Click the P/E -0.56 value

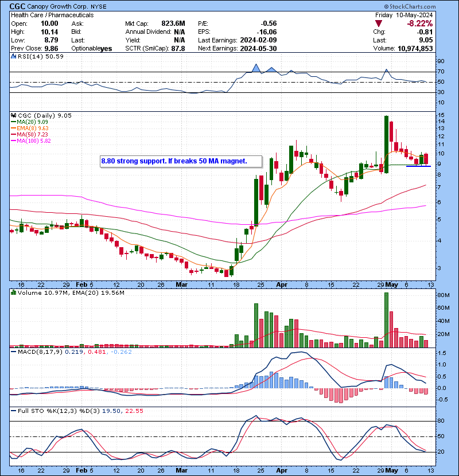[x=269, y=24]
